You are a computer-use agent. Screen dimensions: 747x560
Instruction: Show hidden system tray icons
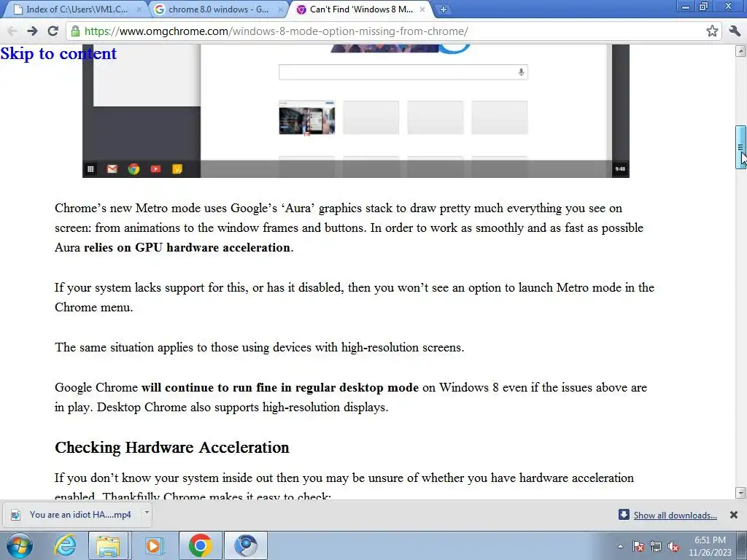click(x=620, y=547)
